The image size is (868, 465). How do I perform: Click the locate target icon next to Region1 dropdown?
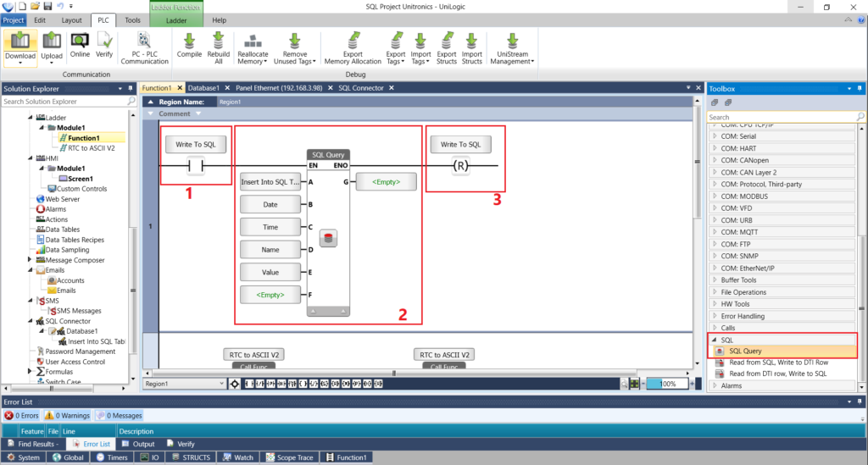[x=235, y=384]
